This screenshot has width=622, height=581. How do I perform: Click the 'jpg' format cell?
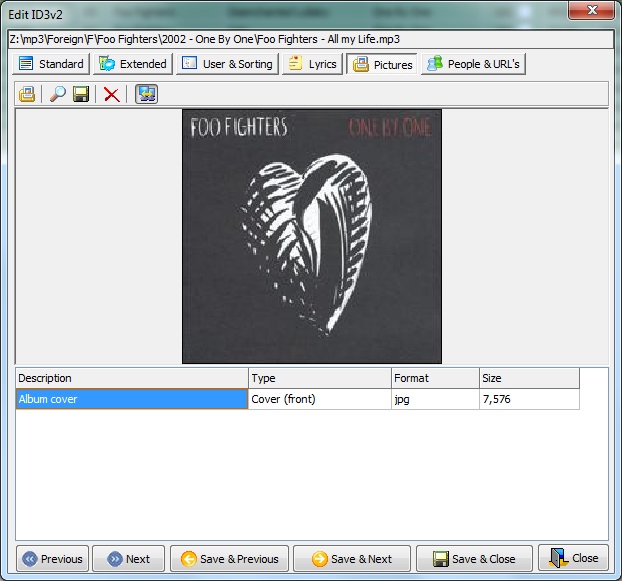click(435, 399)
